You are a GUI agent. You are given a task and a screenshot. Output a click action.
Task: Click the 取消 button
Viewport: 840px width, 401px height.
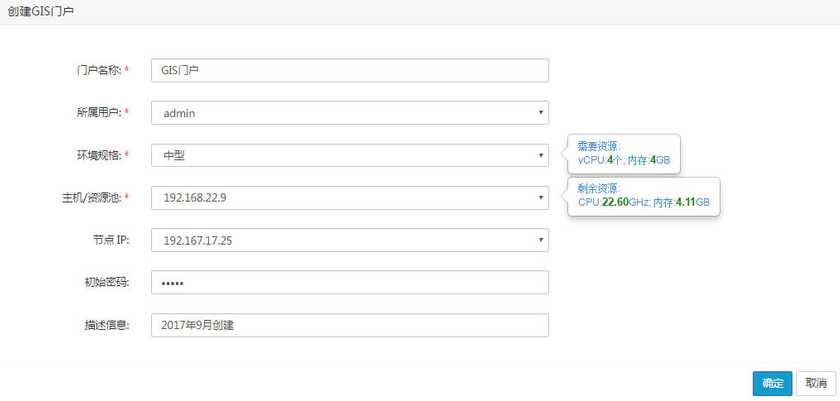pos(816,383)
